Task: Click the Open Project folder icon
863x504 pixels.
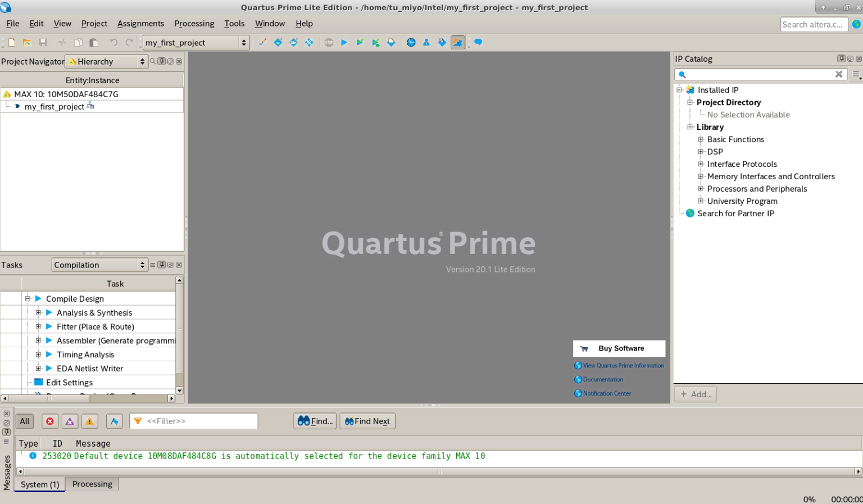Action: (27, 43)
